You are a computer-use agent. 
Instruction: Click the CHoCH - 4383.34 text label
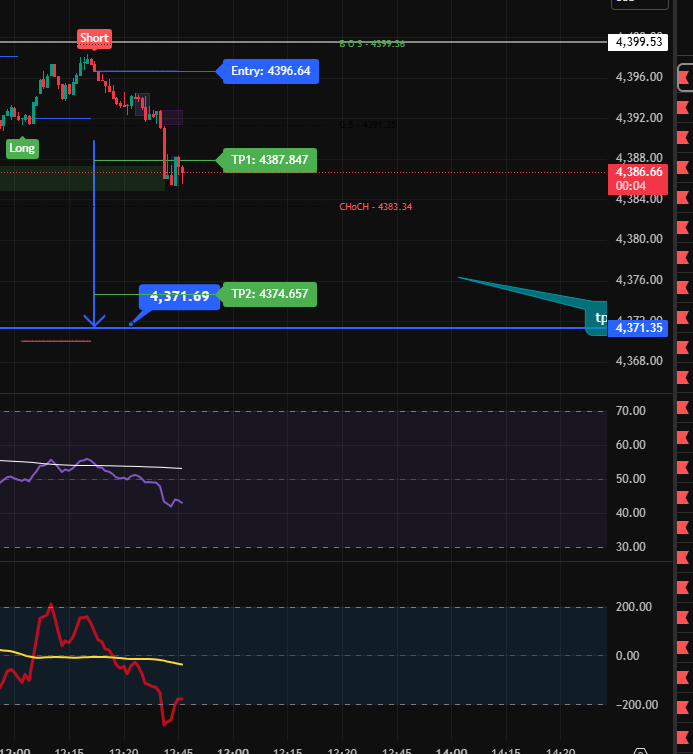tap(376, 207)
